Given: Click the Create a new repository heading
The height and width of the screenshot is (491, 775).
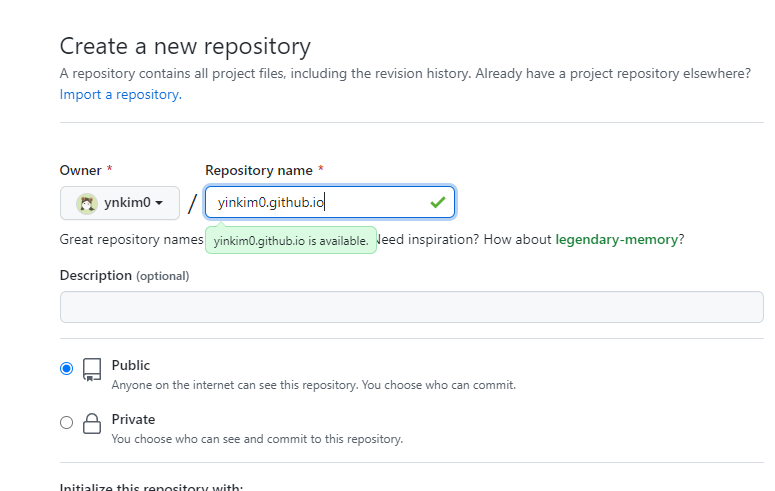Looking at the screenshot, I should (x=185, y=46).
